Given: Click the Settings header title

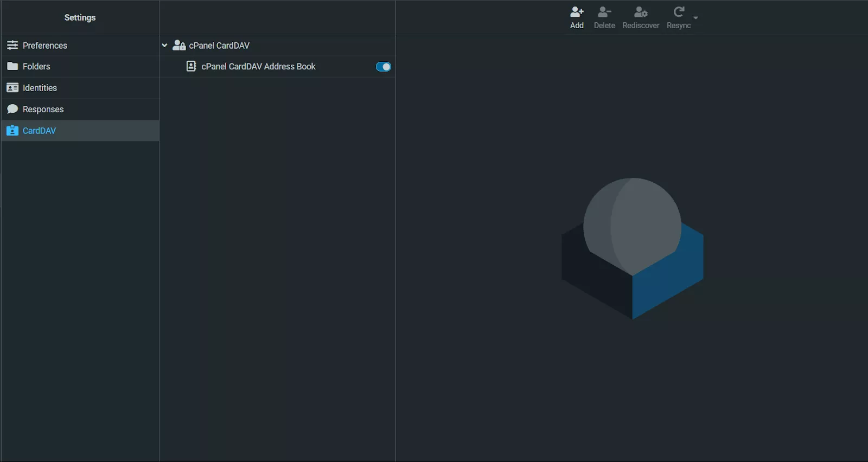Looking at the screenshot, I should point(80,17).
